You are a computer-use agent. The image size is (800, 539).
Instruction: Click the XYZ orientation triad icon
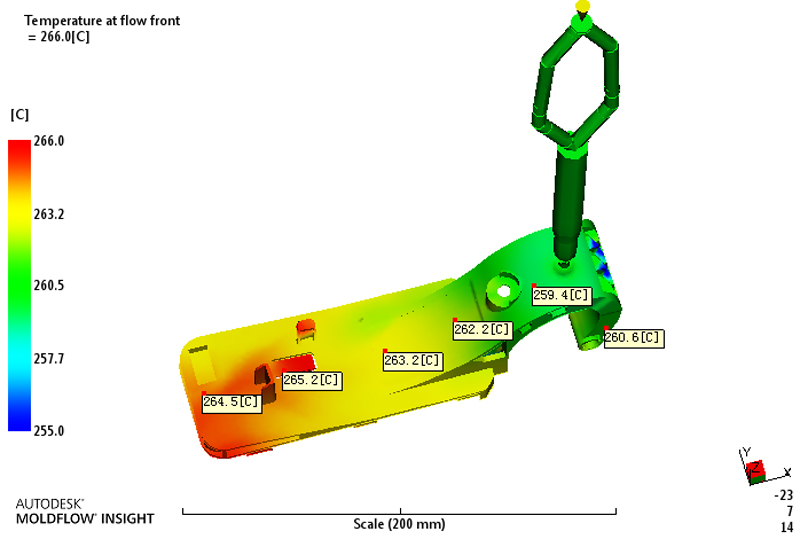point(755,466)
